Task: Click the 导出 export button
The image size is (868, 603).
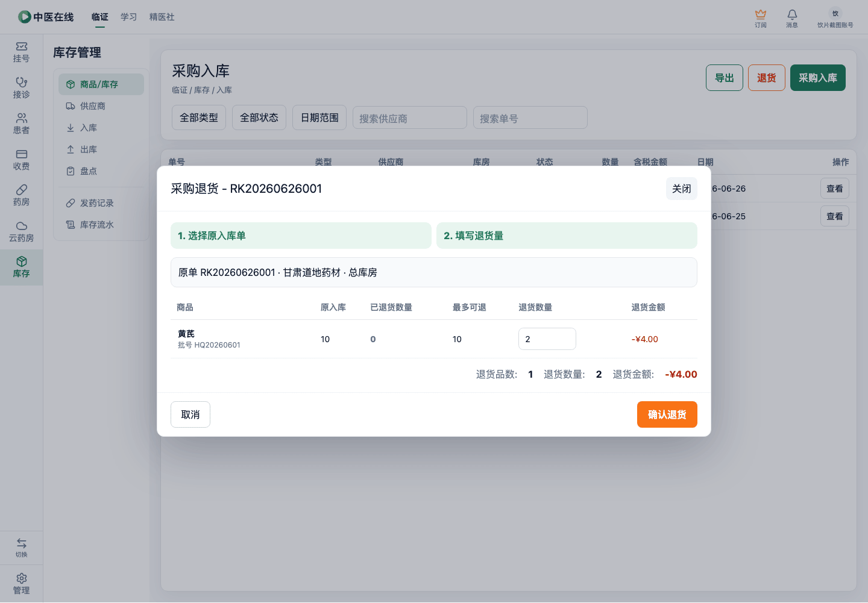Action: [725, 78]
